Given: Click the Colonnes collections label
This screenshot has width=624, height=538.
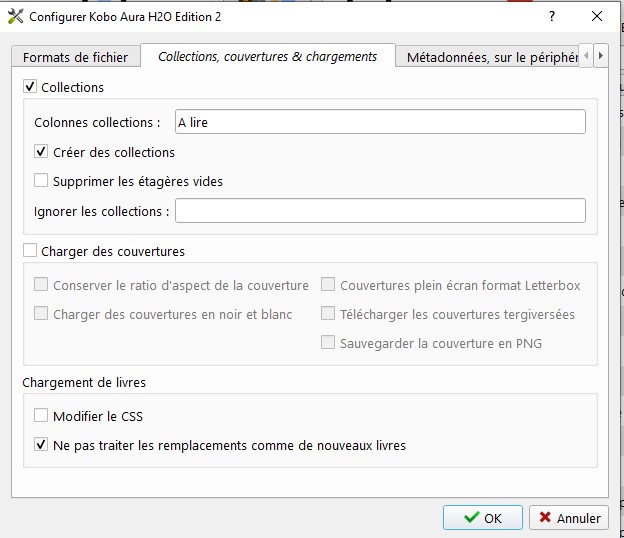Looking at the screenshot, I should point(97,122).
